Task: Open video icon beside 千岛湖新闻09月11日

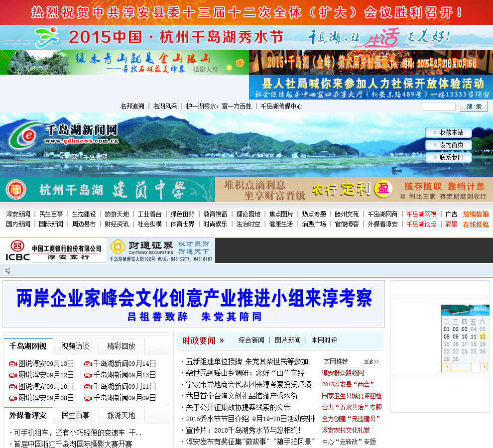Action: click(x=88, y=386)
